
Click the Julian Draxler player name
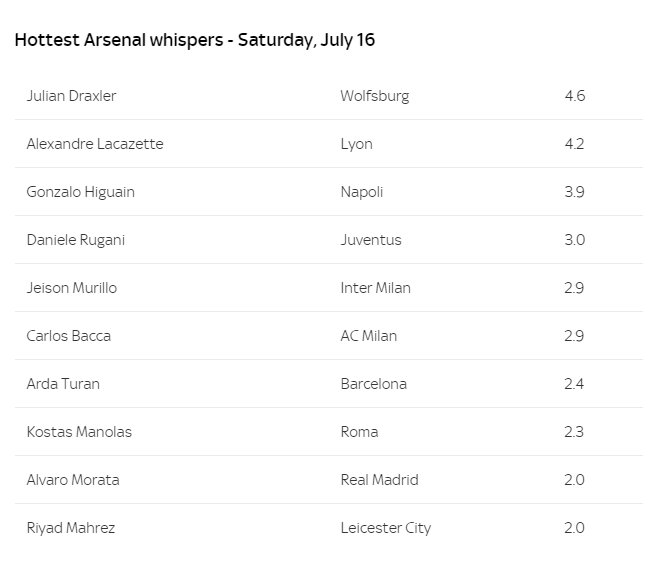click(x=71, y=96)
